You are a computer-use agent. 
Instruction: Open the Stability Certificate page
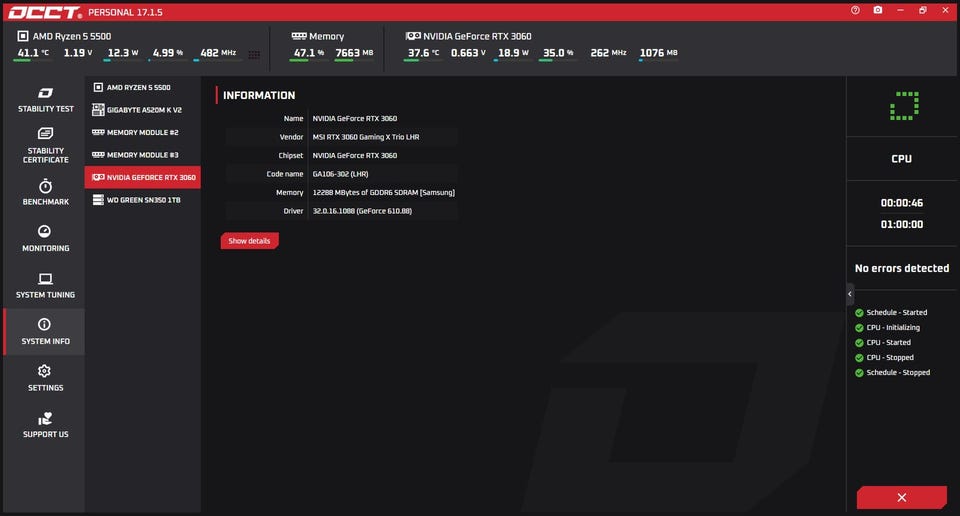pos(45,145)
